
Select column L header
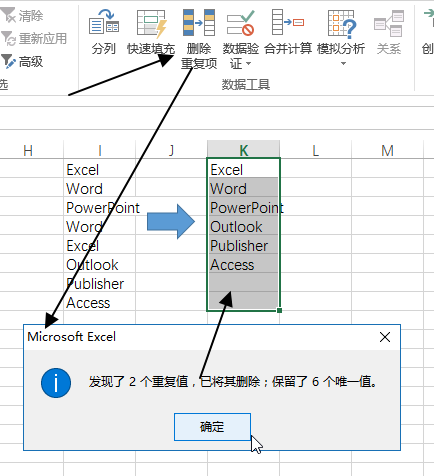tap(315, 150)
